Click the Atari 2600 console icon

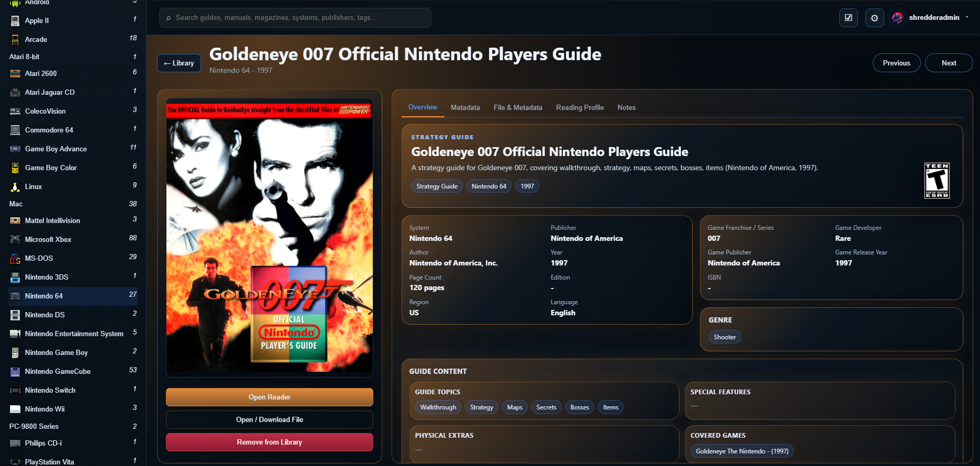15,73
